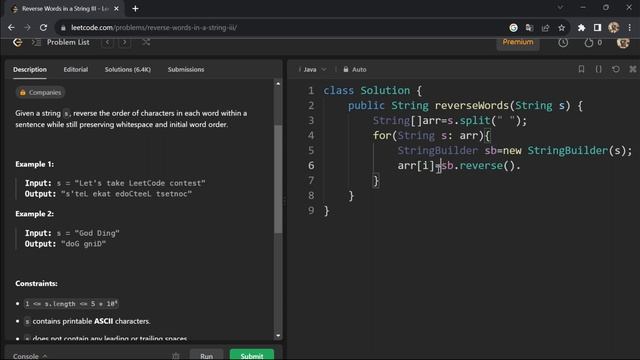Bookmark this page with star icon
Screen dimensions: 640x360
pyautogui.click(x=562, y=28)
